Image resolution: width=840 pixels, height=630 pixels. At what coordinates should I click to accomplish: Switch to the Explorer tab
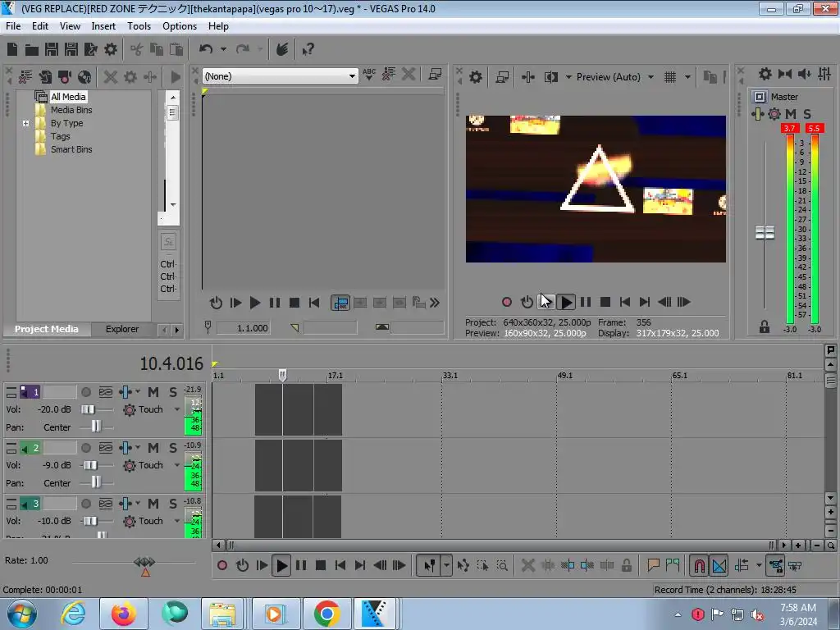point(122,329)
